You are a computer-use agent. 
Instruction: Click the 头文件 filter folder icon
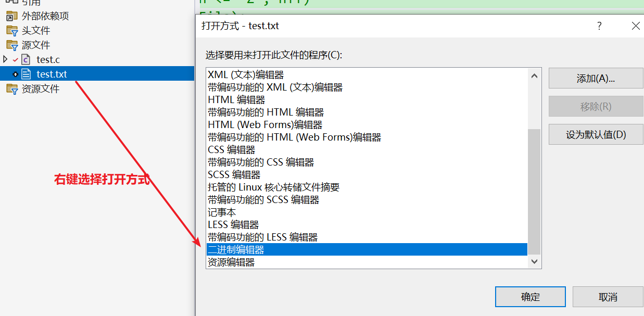click(11, 31)
